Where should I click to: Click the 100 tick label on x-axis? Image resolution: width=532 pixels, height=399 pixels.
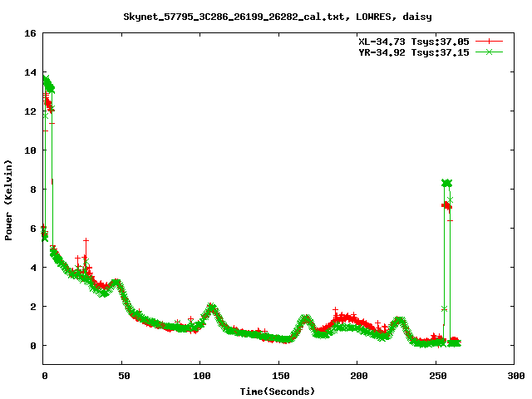click(x=200, y=377)
